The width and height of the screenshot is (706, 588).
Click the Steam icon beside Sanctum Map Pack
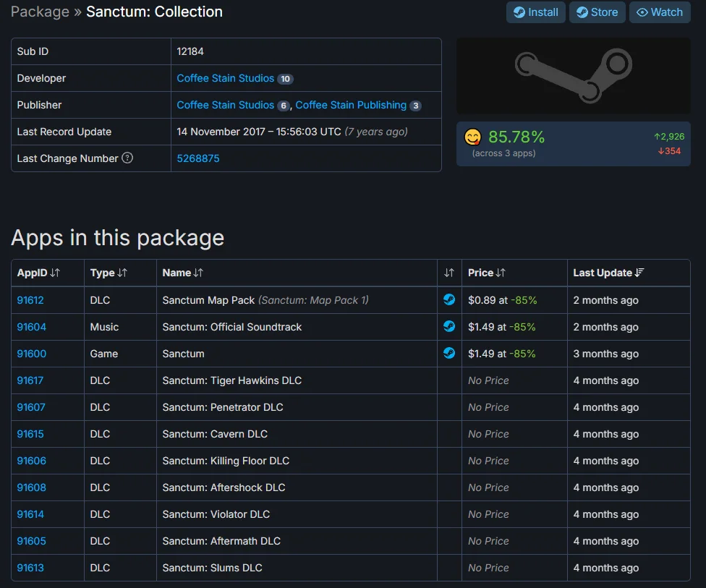[x=449, y=299]
